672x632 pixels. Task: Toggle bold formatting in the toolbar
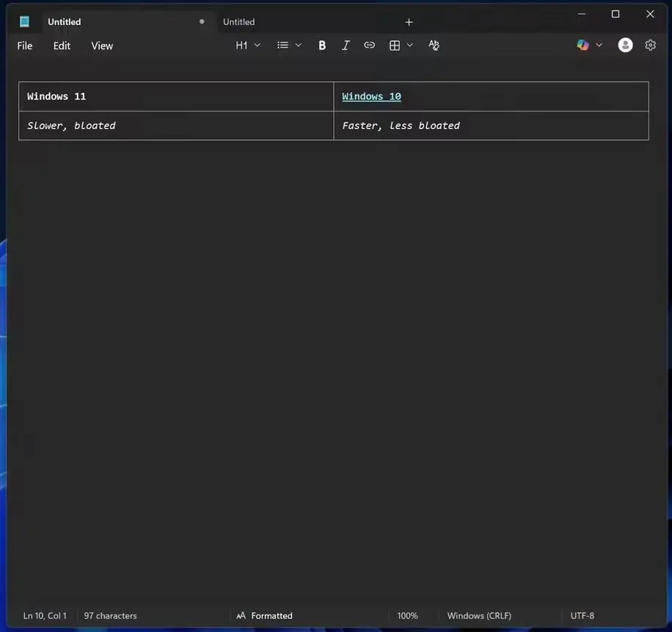[322, 45]
